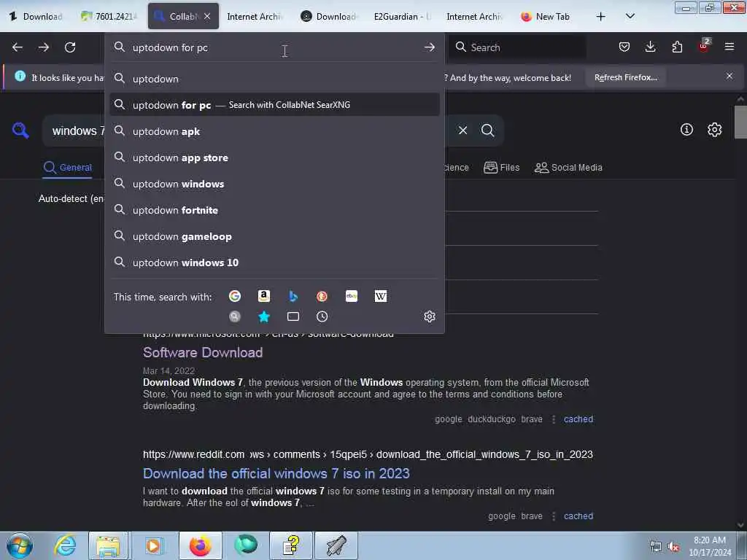Click the volume icon in the system tray

click(x=673, y=547)
